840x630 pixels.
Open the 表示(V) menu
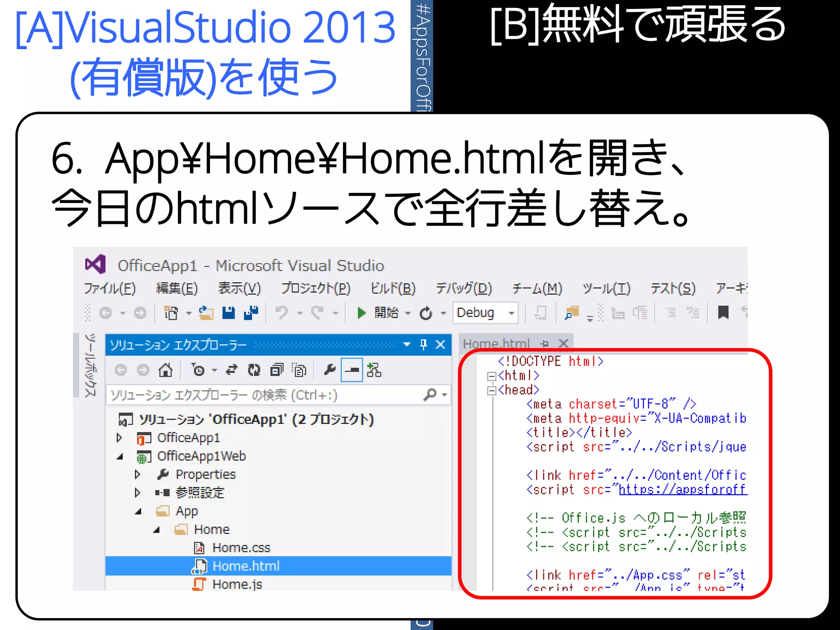point(240,288)
